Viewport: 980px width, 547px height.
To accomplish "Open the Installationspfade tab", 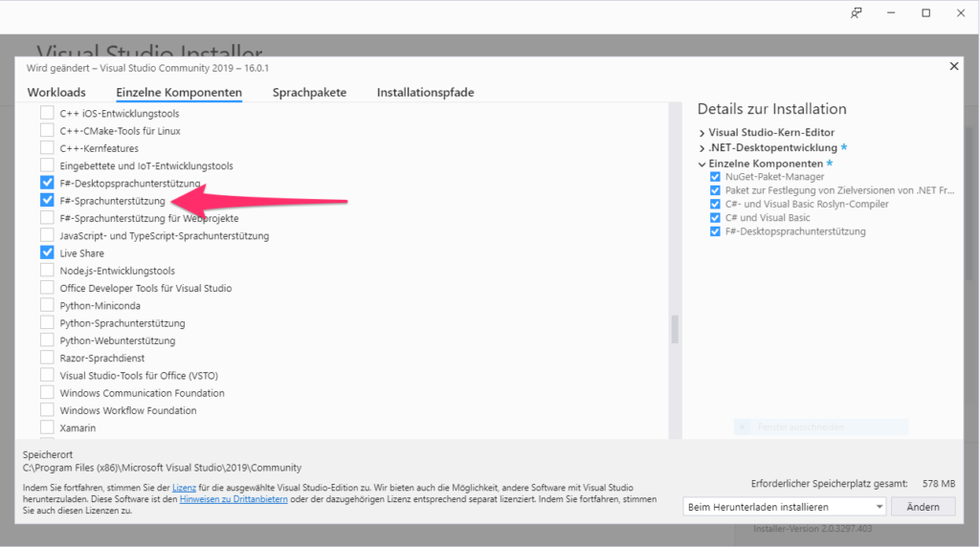I will [425, 93].
